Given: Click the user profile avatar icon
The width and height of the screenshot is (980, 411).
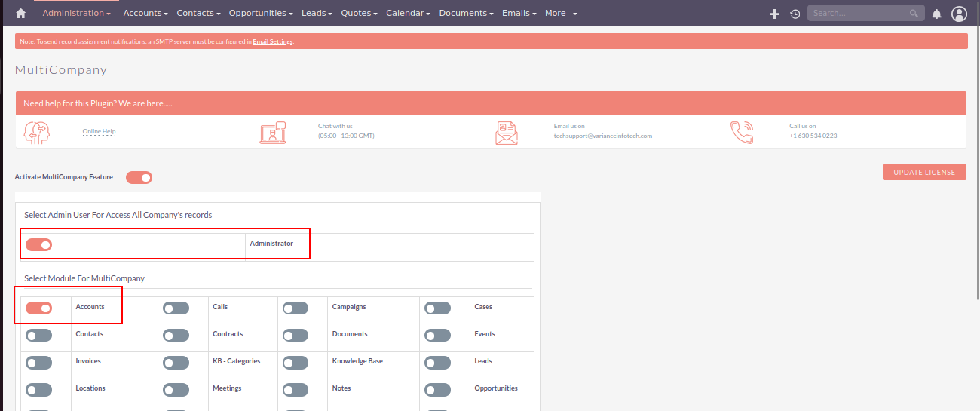Looking at the screenshot, I should coord(959,14).
